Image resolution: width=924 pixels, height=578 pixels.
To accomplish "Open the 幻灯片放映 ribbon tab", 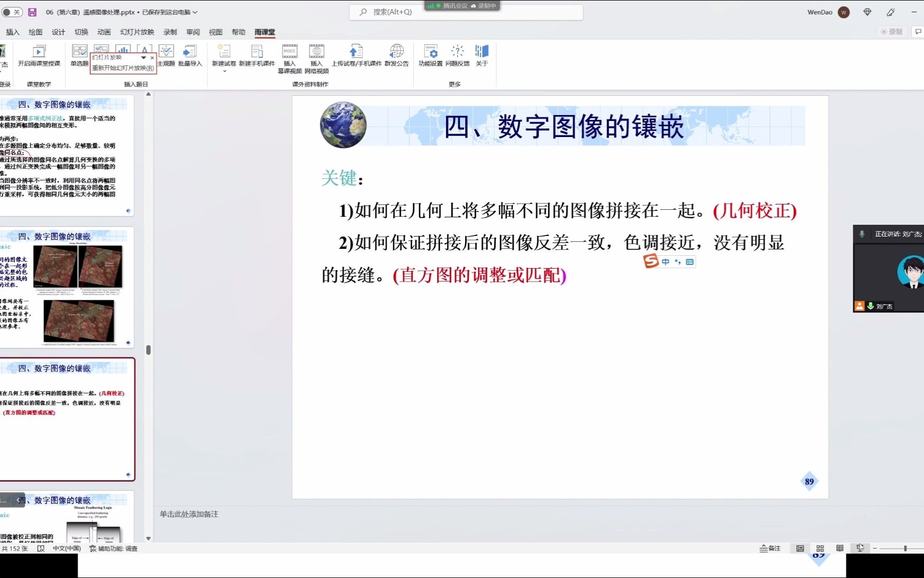I will tap(137, 32).
